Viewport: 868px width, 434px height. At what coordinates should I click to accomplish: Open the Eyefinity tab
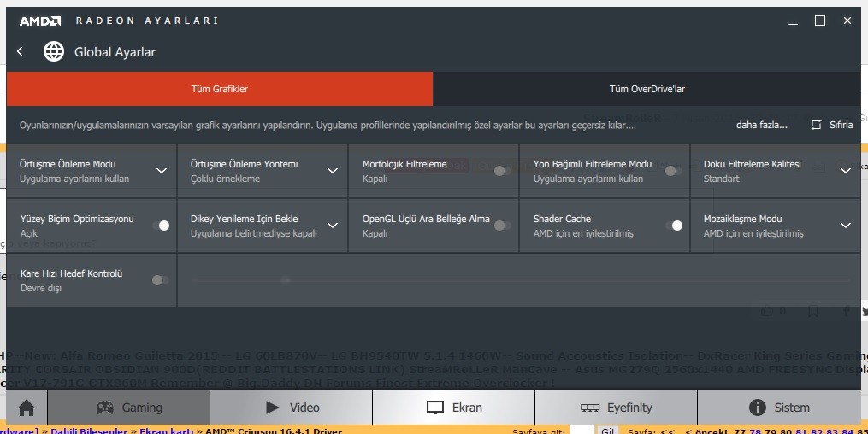[616, 408]
